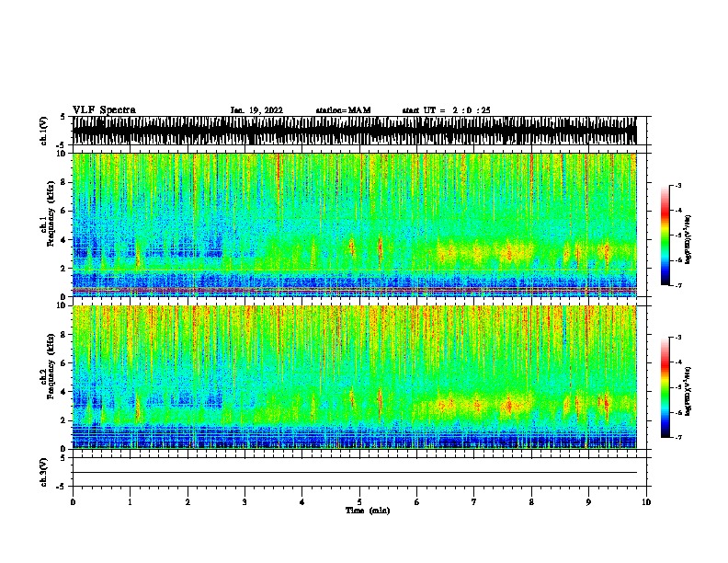
Task: Click the ch.2 color scale bar
Action: coord(665,387)
